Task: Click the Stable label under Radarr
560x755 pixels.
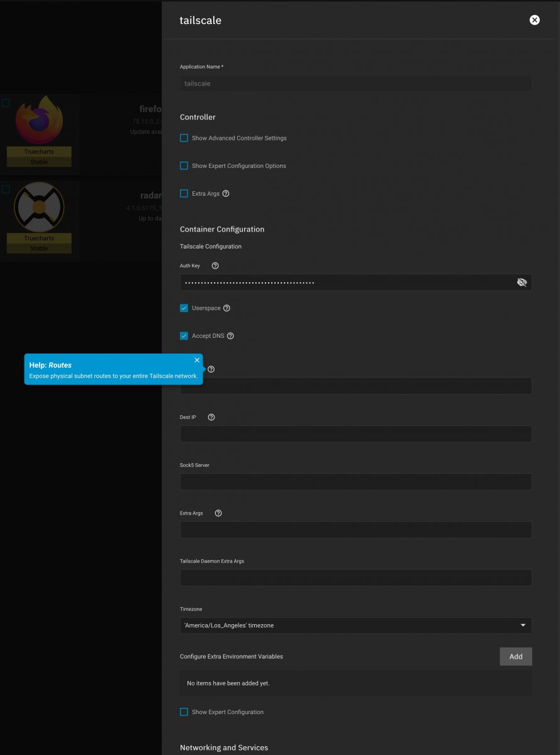Action: [39, 249]
